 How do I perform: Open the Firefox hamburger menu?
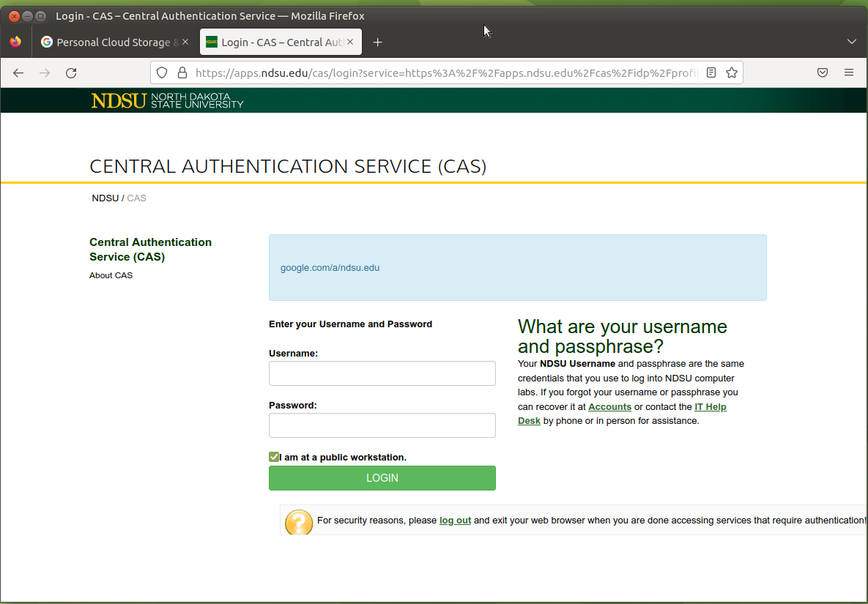(x=849, y=72)
